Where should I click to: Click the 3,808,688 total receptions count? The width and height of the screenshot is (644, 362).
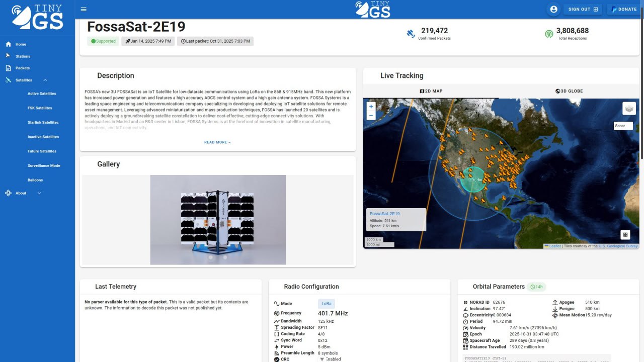[x=573, y=31]
